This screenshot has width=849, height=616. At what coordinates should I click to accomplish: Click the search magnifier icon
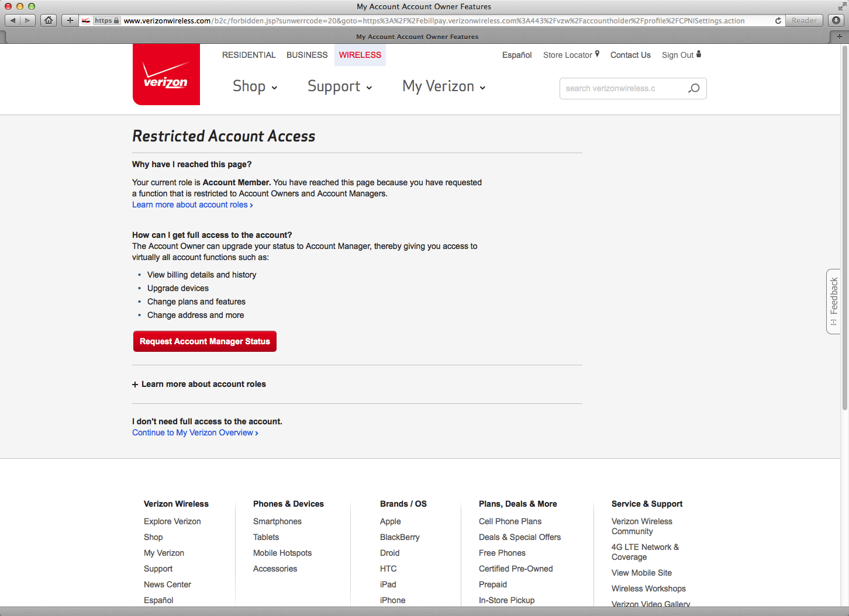(x=694, y=88)
